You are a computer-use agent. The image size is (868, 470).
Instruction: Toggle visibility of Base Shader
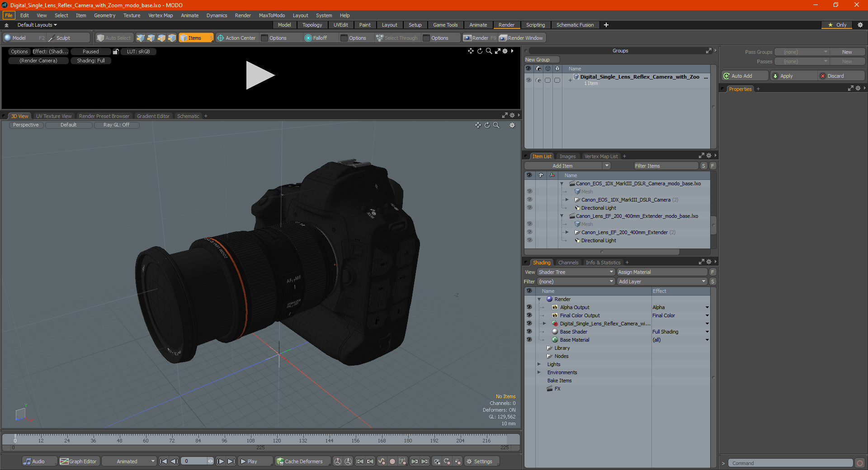point(529,332)
